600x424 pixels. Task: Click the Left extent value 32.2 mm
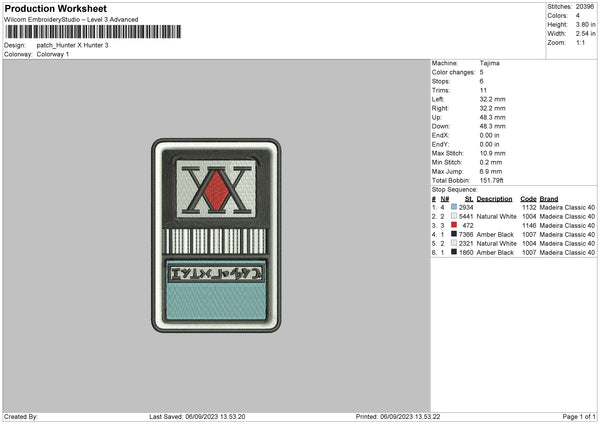(x=492, y=99)
